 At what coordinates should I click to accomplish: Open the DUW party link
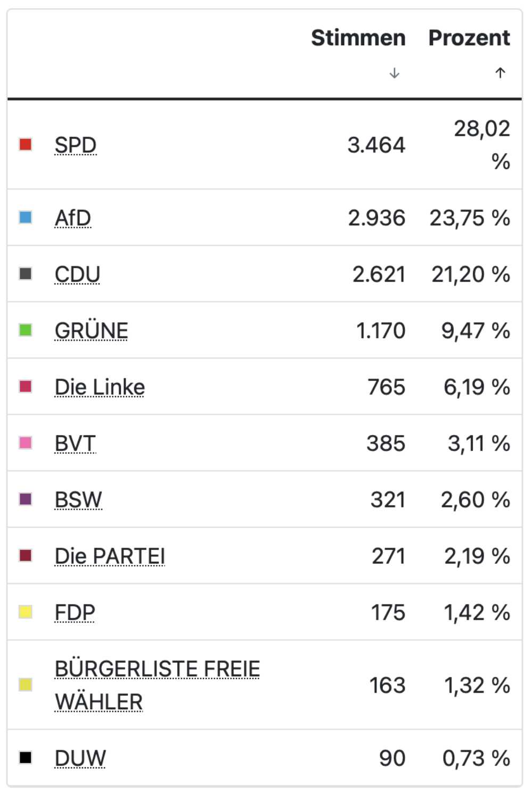[x=80, y=758]
